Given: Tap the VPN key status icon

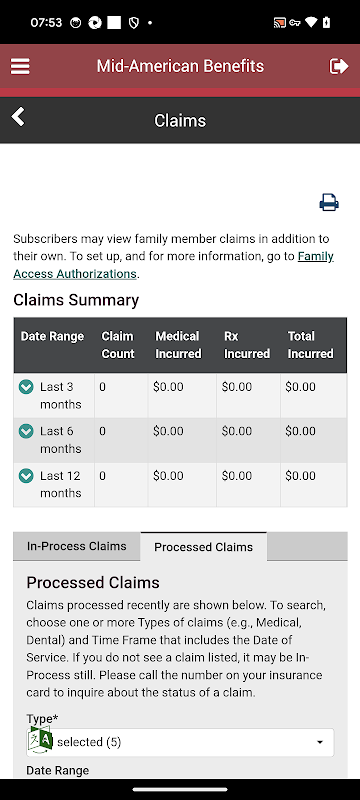Looking at the screenshot, I should point(295,22).
